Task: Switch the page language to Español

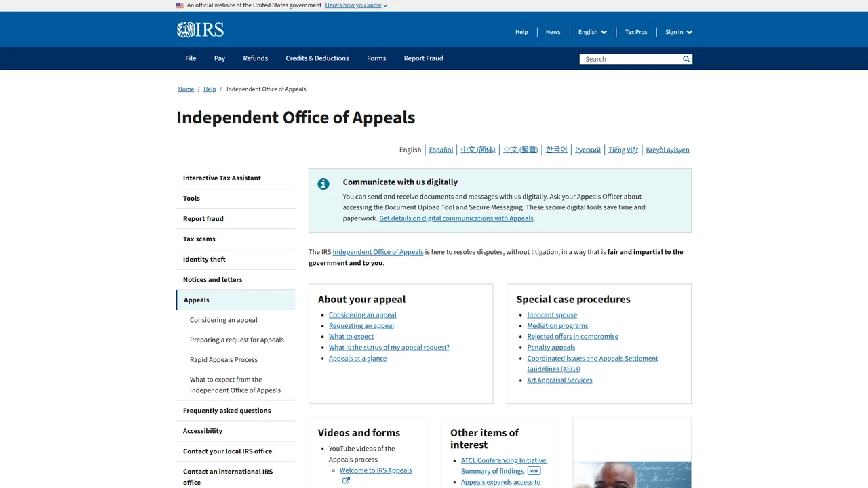Action: 441,150
